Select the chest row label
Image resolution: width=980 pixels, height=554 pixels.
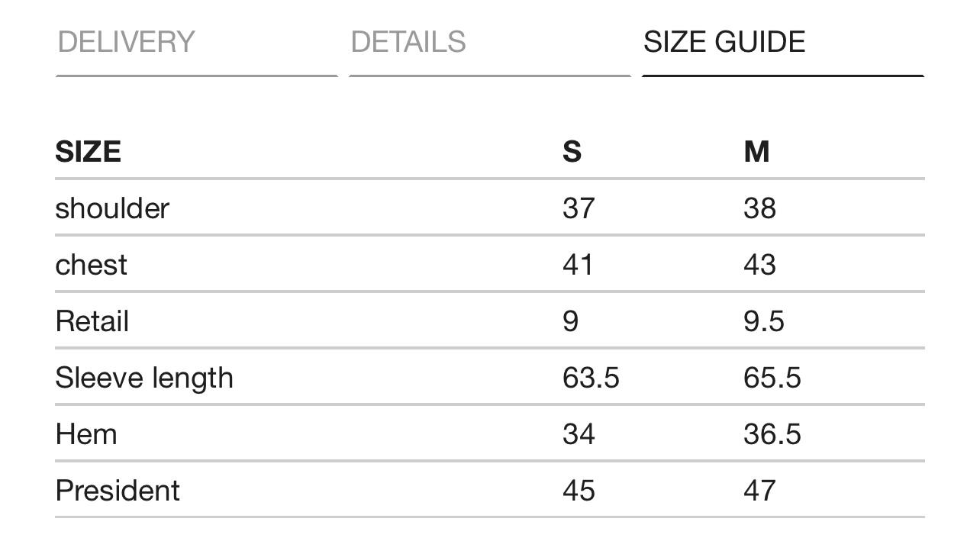pyautogui.click(x=91, y=265)
